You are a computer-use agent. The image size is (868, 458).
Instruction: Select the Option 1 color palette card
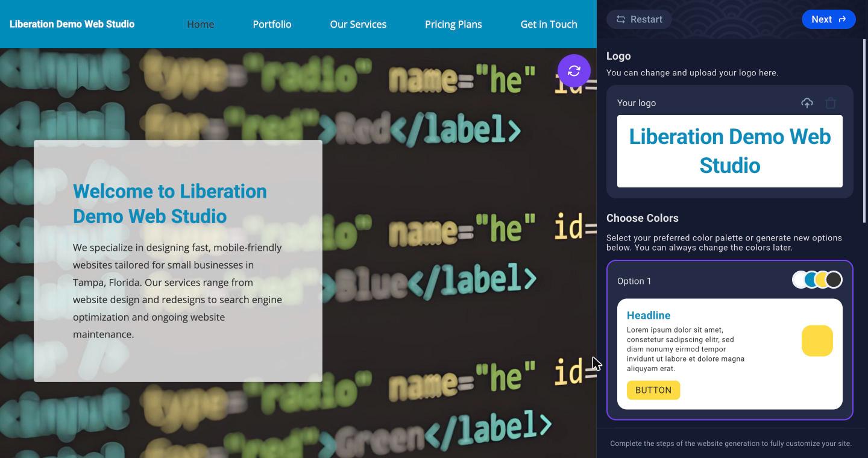click(x=730, y=340)
